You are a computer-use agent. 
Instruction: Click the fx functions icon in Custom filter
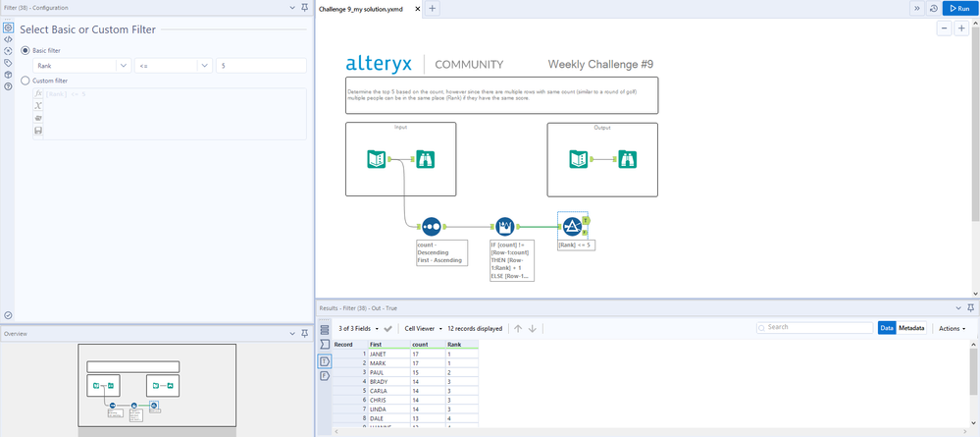coord(38,93)
